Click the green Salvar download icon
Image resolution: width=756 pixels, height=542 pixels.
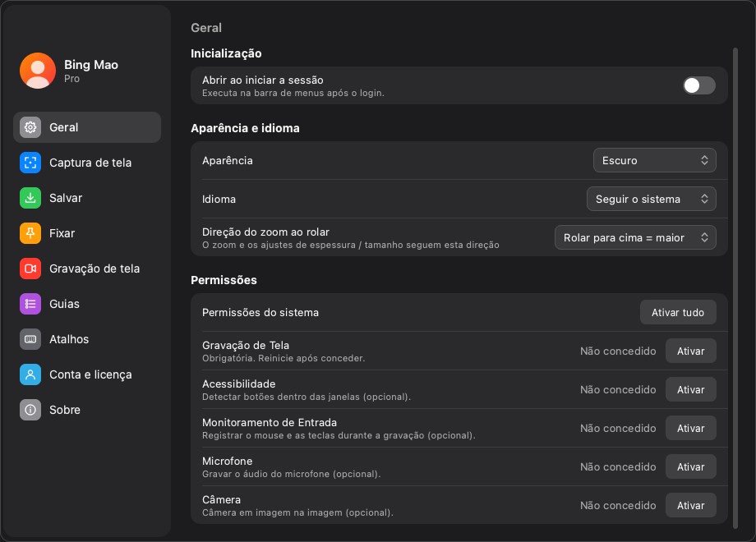pyautogui.click(x=30, y=198)
